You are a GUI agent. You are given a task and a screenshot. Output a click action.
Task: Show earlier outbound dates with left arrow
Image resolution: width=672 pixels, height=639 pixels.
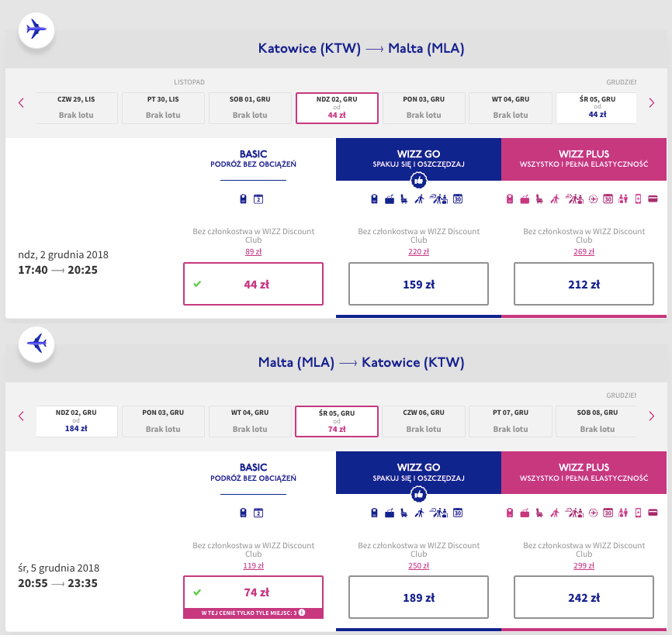(21, 103)
